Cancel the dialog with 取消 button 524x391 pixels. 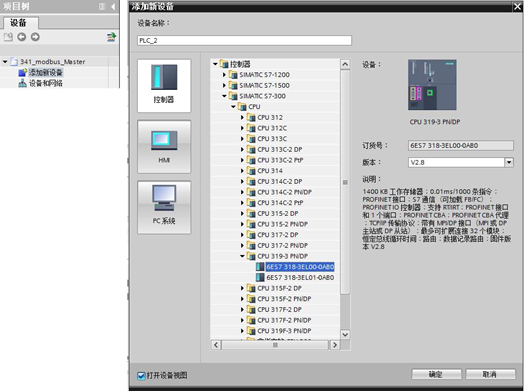tap(490, 374)
